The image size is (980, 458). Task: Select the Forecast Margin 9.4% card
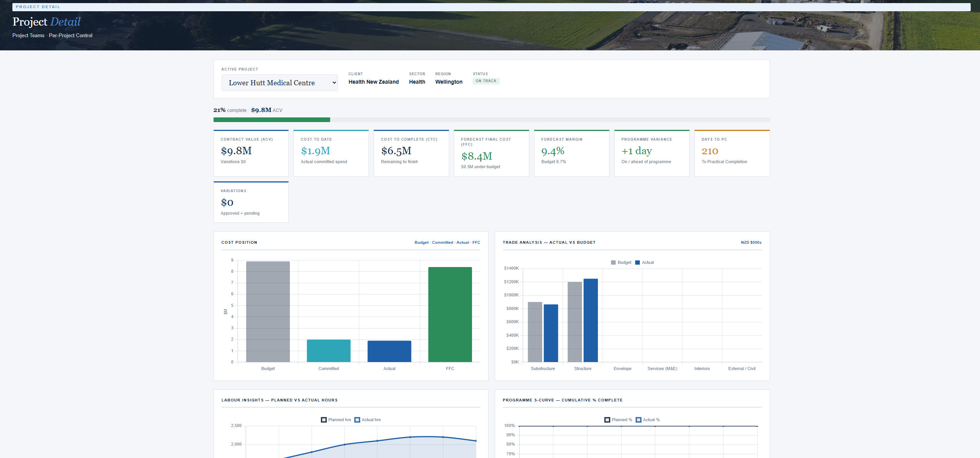pos(572,153)
